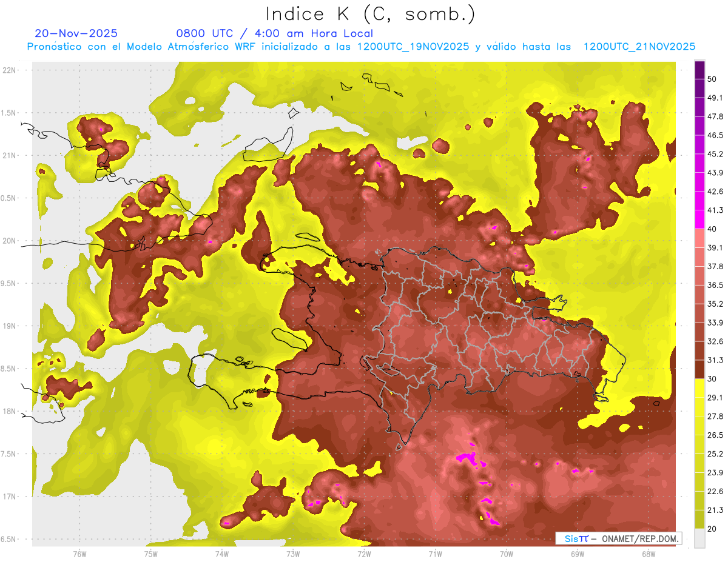This screenshot has width=728, height=562.
Task: Click the "31.3" colorbar value
Action: point(715,360)
